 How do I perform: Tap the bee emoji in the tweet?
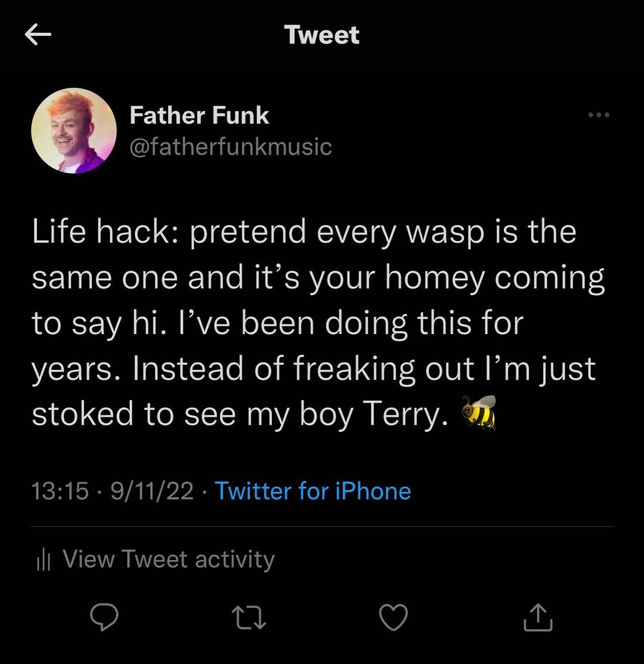[x=479, y=412]
